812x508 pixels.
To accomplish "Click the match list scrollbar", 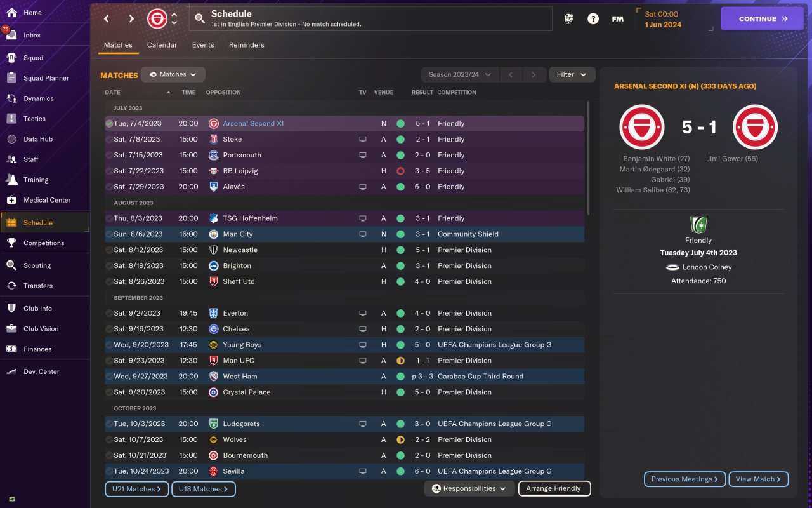I will click(x=589, y=157).
